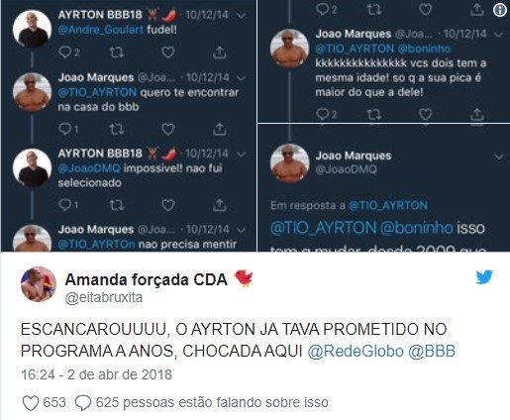Open the @BBB mention link
This screenshot has width=510, height=420.
point(432,351)
